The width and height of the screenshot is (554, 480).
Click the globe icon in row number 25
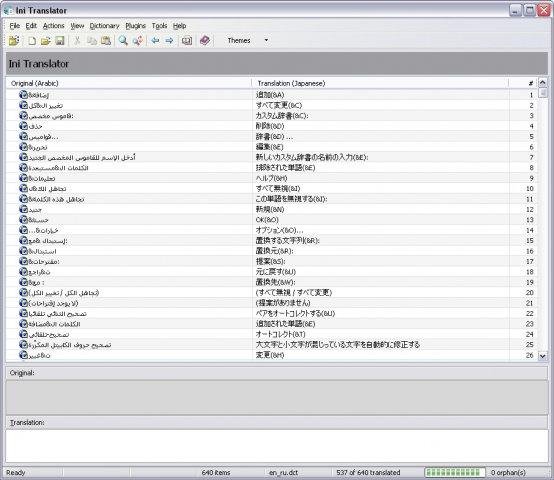[23, 344]
